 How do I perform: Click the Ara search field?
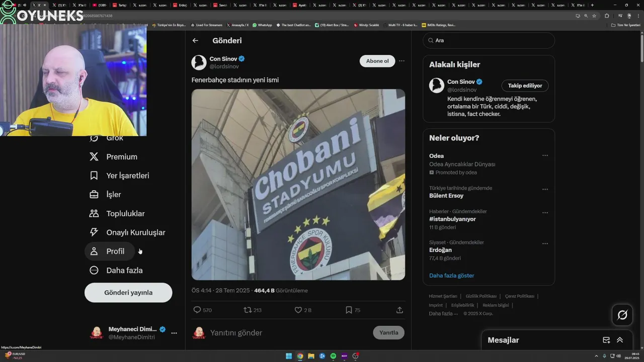489,40
